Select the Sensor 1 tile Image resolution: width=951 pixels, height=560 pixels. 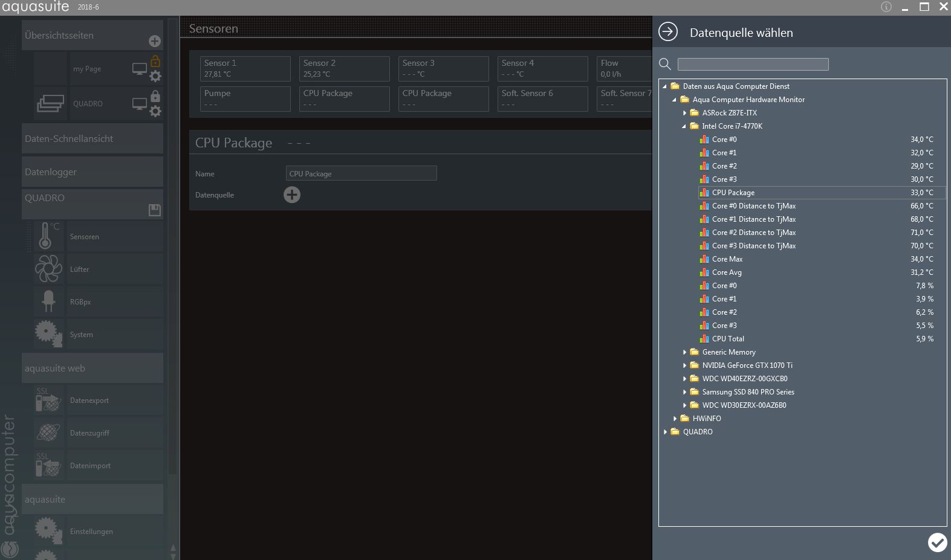[245, 68]
